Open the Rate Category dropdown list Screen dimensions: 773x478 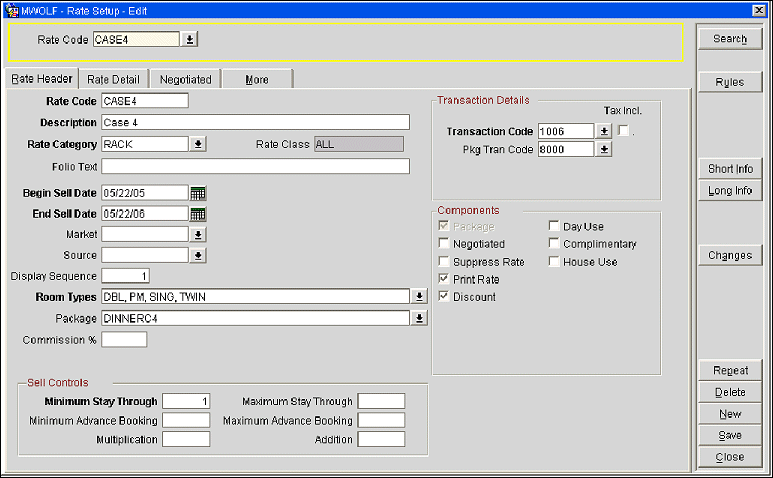coord(198,144)
